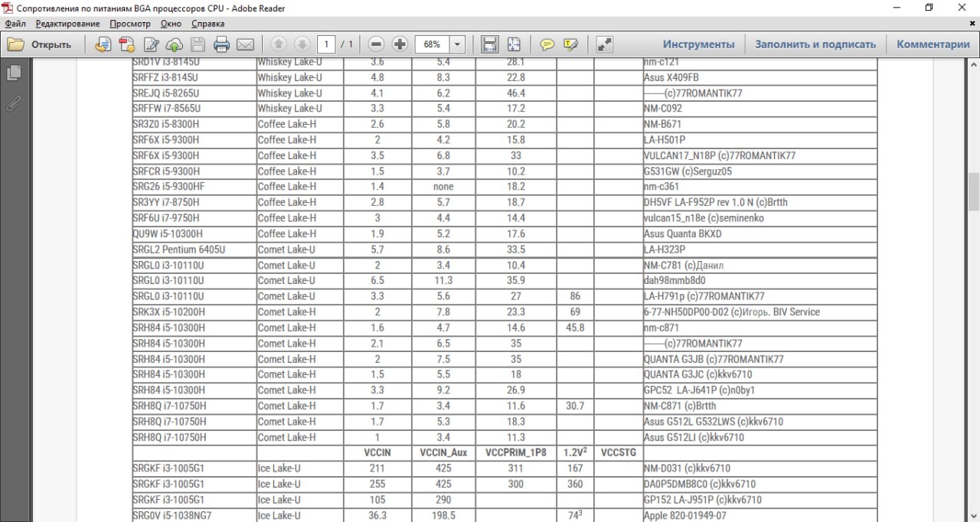Go to previous page with up arrow
Image resolution: width=980 pixels, height=522 pixels.
pyautogui.click(x=279, y=44)
